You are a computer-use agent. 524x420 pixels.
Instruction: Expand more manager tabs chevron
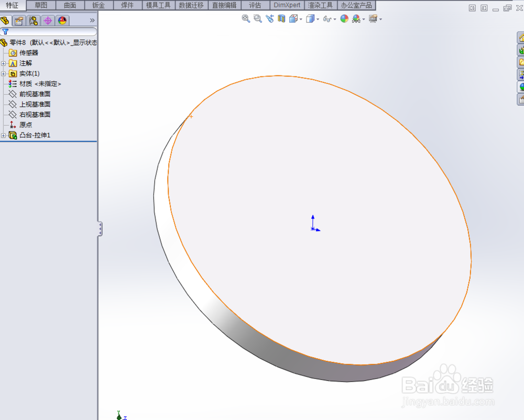[x=92, y=20]
